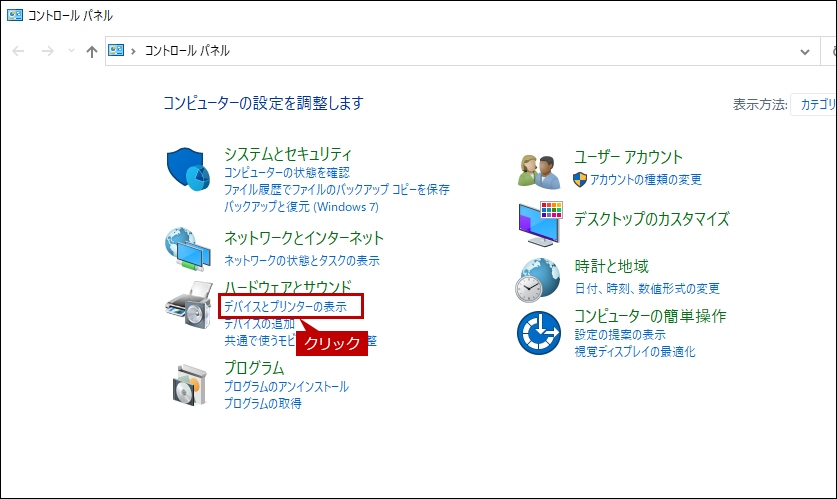Open コンピューターの簡単操作 category
The width and height of the screenshot is (837, 499).
[650, 315]
